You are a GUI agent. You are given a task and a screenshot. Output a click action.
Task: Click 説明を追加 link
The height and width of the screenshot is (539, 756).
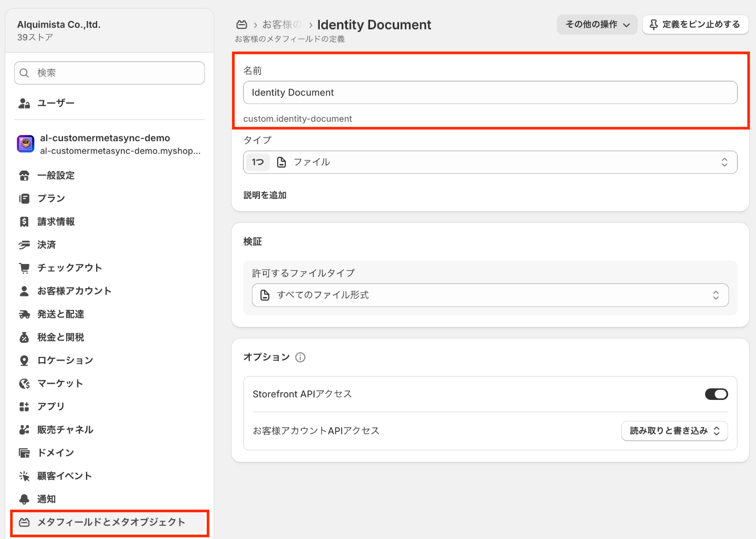[x=265, y=195]
